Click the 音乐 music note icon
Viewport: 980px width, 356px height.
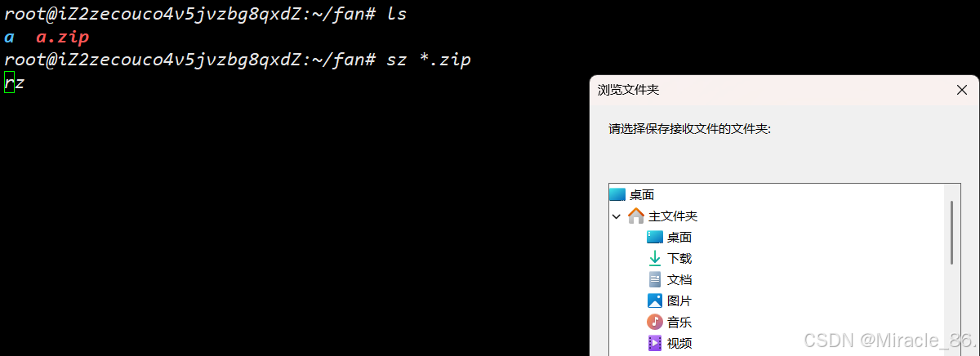[655, 322]
